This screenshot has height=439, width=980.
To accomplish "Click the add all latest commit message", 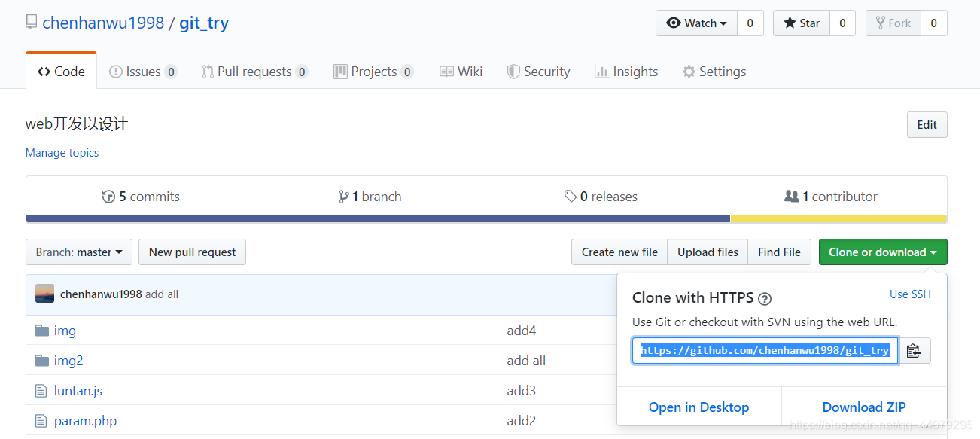I will [x=162, y=294].
